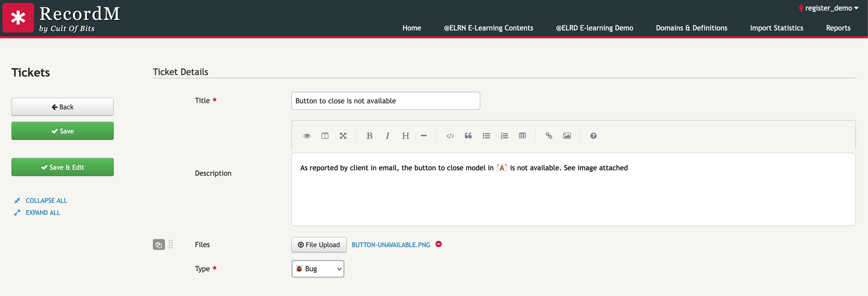Toggle the markdown preview eye icon
This screenshot has width=868, height=296.
[x=307, y=136]
